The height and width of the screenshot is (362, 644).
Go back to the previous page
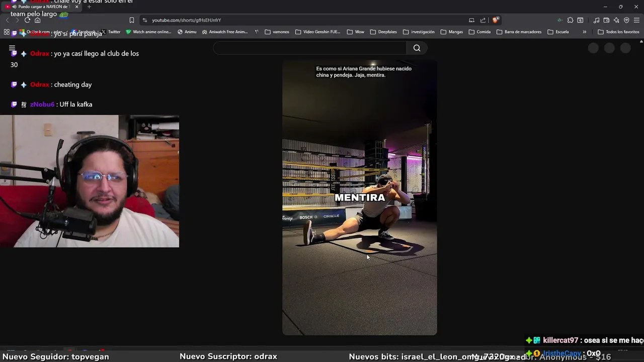click(x=8, y=20)
